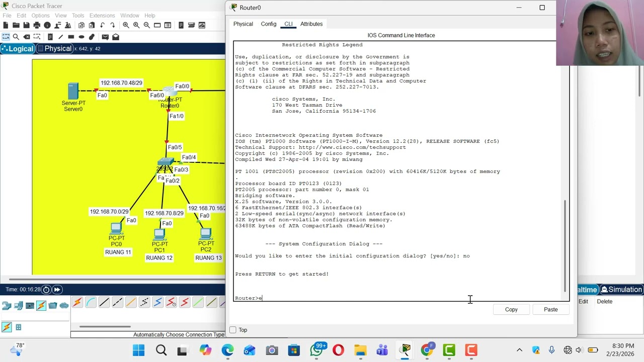Switch to Physical workspace view
644x362 pixels.
tap(54, 49)
